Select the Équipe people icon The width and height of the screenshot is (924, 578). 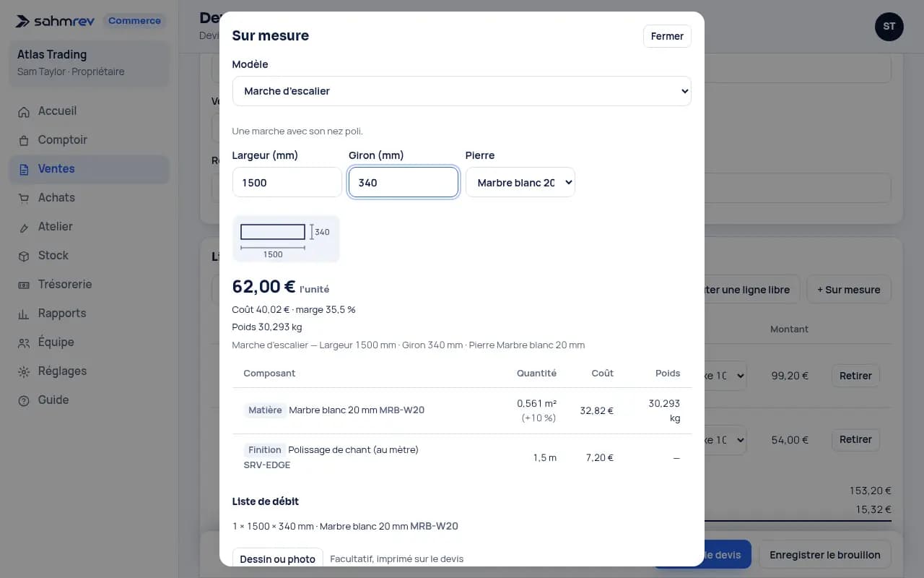(24, 342)
